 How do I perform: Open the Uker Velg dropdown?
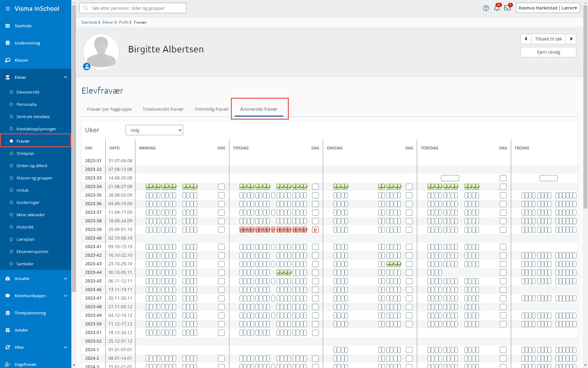(x=154, y=130)
